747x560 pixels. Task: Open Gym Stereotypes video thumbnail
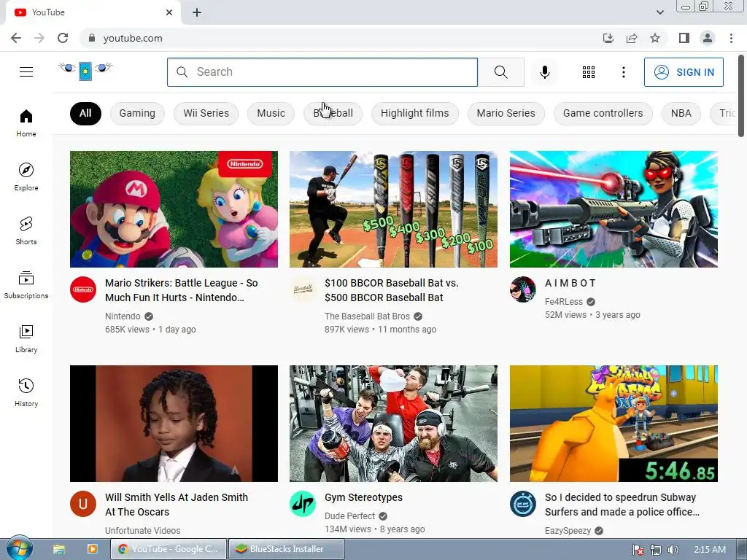click(x=393, y=424)
